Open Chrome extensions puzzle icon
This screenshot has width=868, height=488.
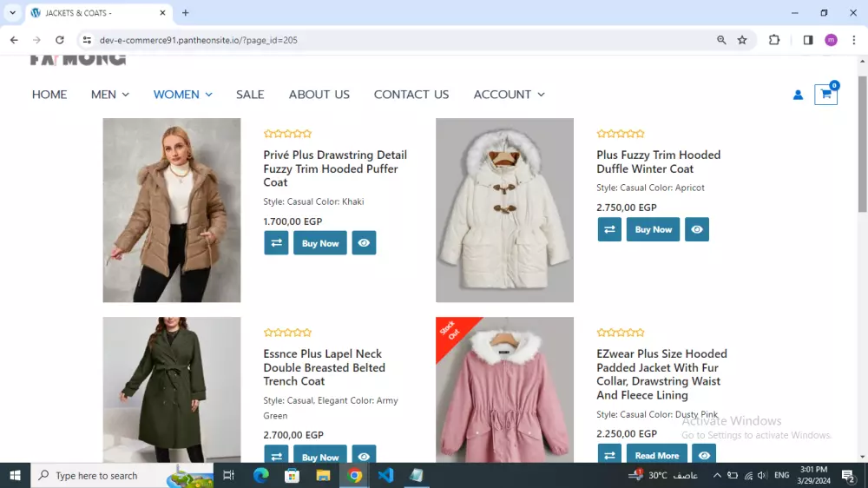[774, 40]
